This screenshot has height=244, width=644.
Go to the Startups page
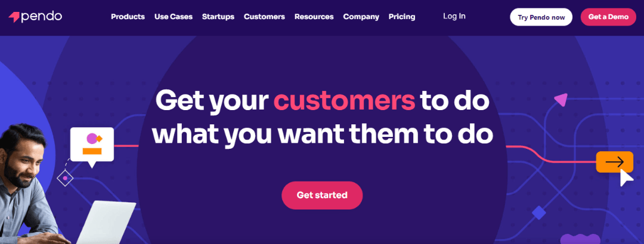218,17
